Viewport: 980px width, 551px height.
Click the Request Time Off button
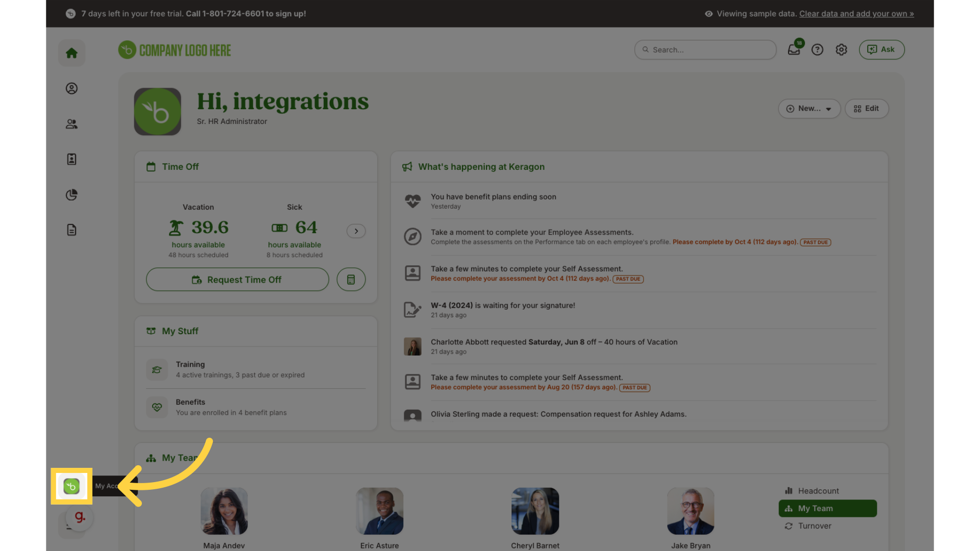tap(237, 279)
